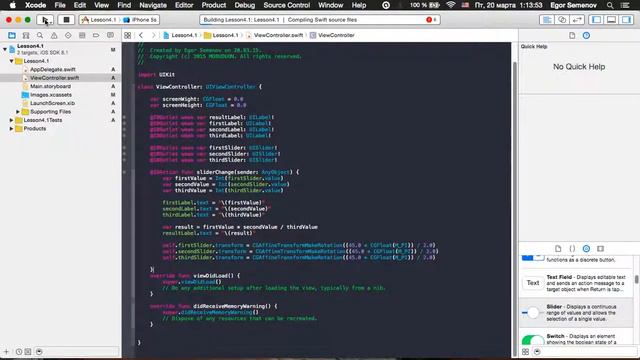Show the File inspector tab
Image resolution: width=640 pixels, height=360 pixels.
(x=572, y=36)
